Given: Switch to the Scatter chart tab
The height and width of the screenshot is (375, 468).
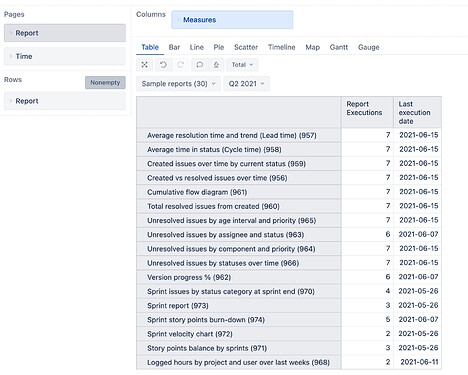Looking at the screenshot, I should click(x=246, y=47).
